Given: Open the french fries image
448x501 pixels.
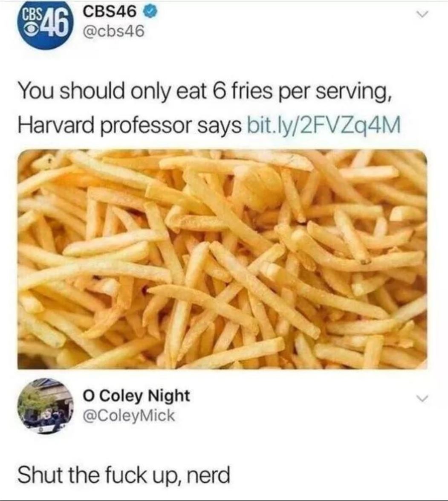Looking at the screenshot, I should [x=222, y=259].
